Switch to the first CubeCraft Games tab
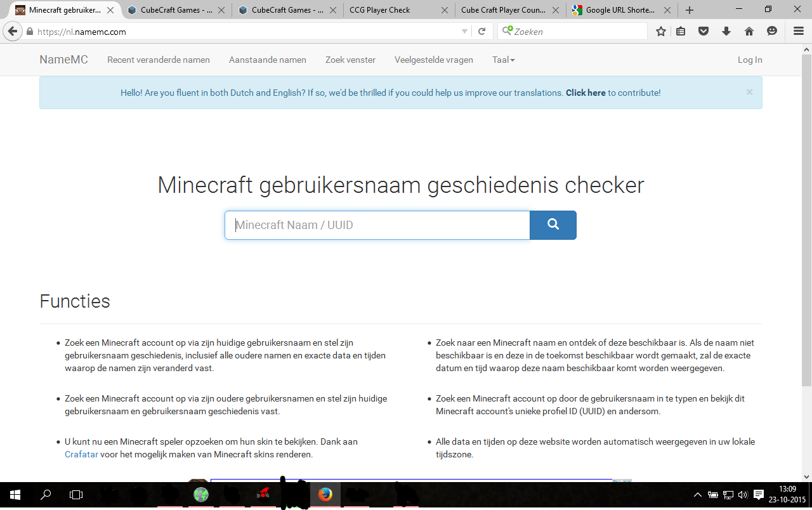Image resolution: width=812 pixels, height=510 pixels. tap(176, 10)
